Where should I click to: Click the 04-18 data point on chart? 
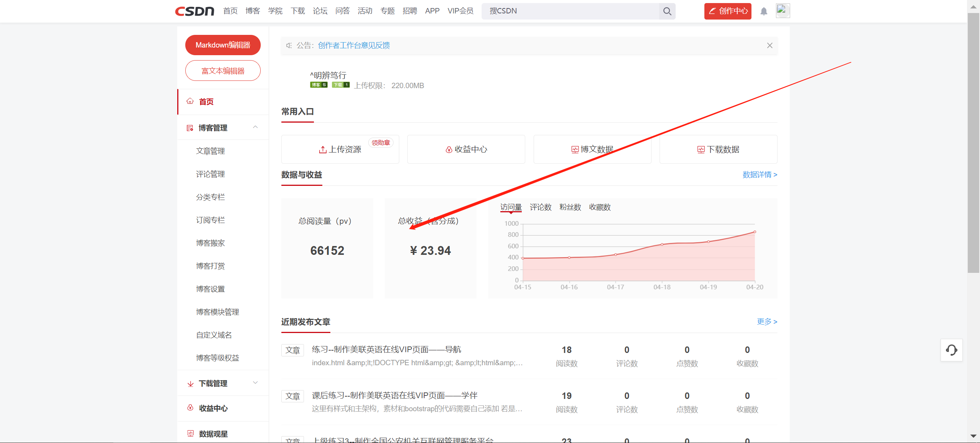pyautogui.click(x=662, y=244)
